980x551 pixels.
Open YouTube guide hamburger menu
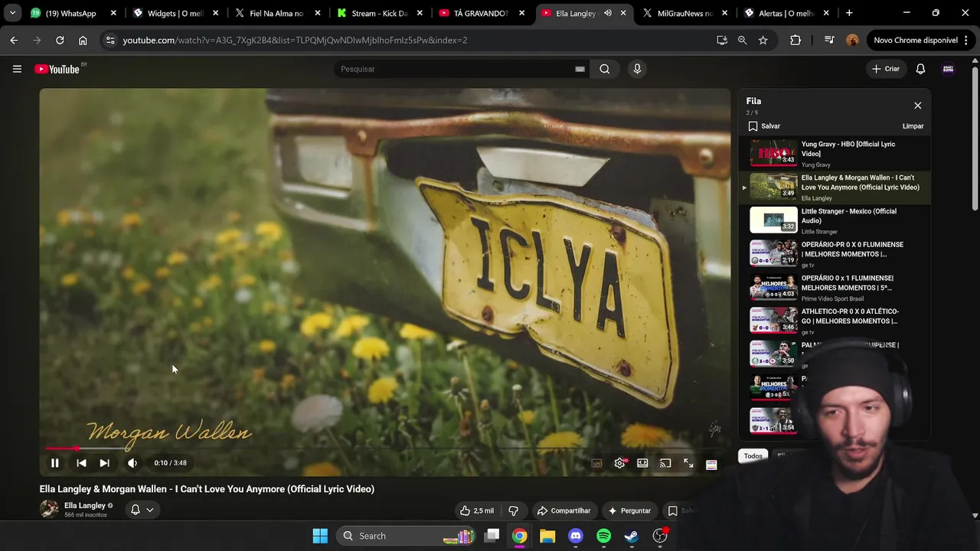click(17, 69)
